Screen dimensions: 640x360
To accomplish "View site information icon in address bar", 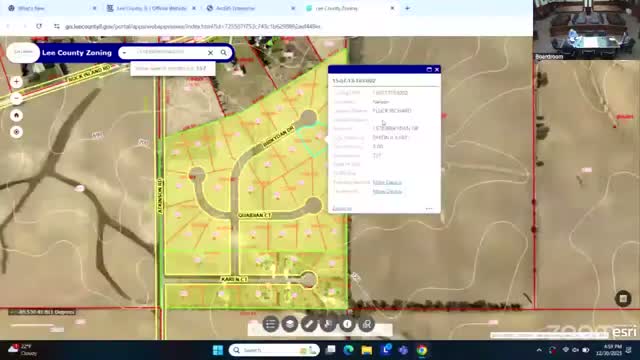I will click(x=56, y=26).
